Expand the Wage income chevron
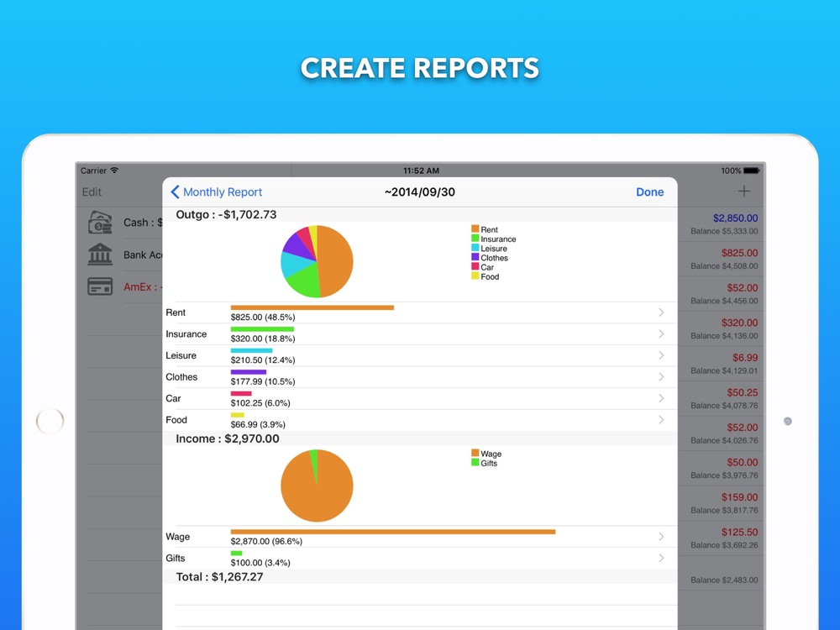The image size is (840, 630). coord(661,536)
